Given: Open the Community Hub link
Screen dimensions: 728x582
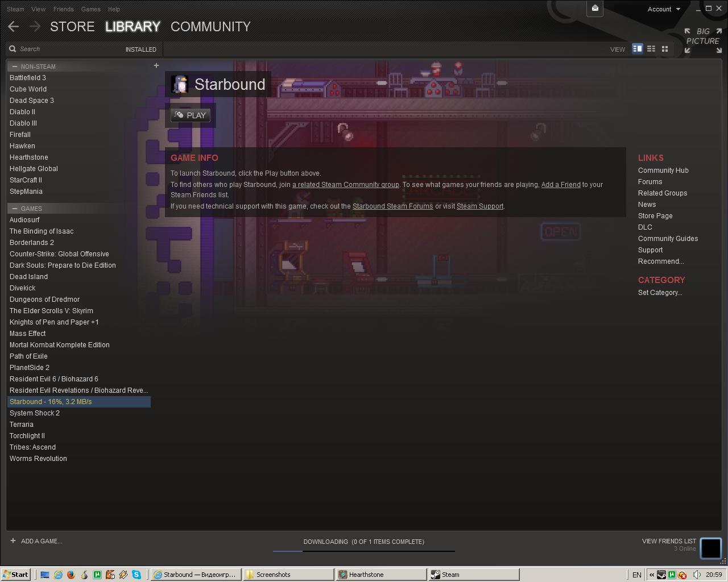Looking at the screenshot, I should [x=663, y=171].
